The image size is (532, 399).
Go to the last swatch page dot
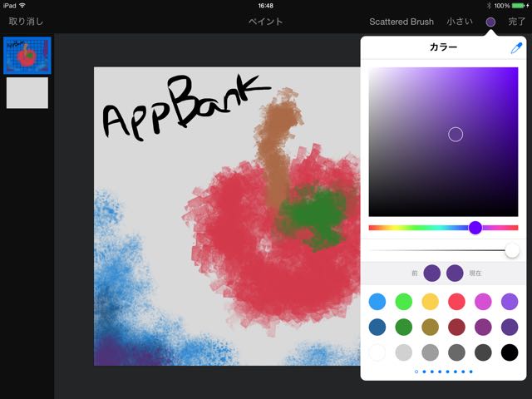coord(471,372)
